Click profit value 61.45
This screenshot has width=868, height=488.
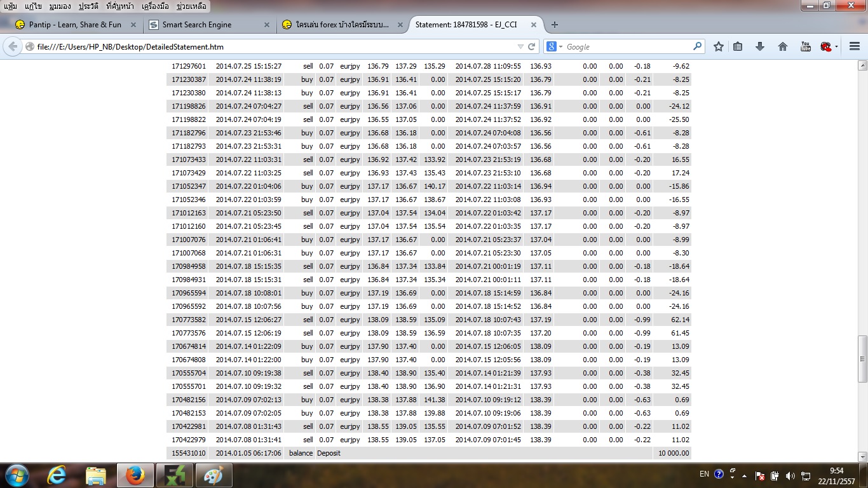(x=679, y=333)
